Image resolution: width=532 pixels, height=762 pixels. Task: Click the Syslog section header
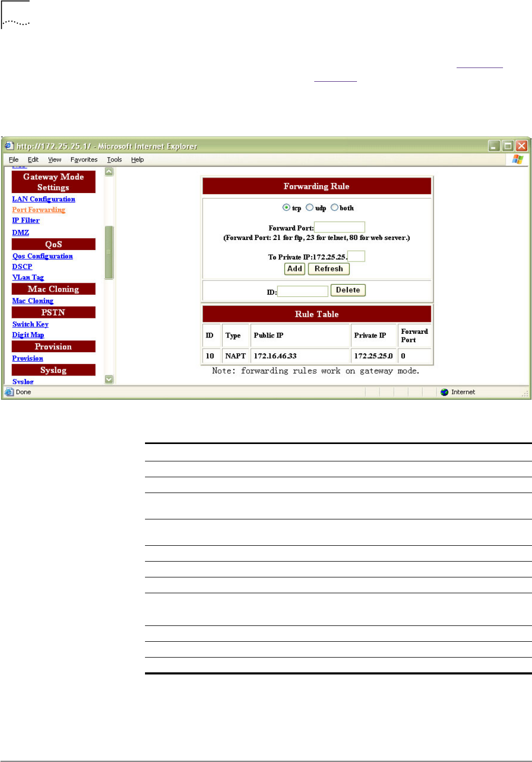pyautogui.click(x=53, y=370)
